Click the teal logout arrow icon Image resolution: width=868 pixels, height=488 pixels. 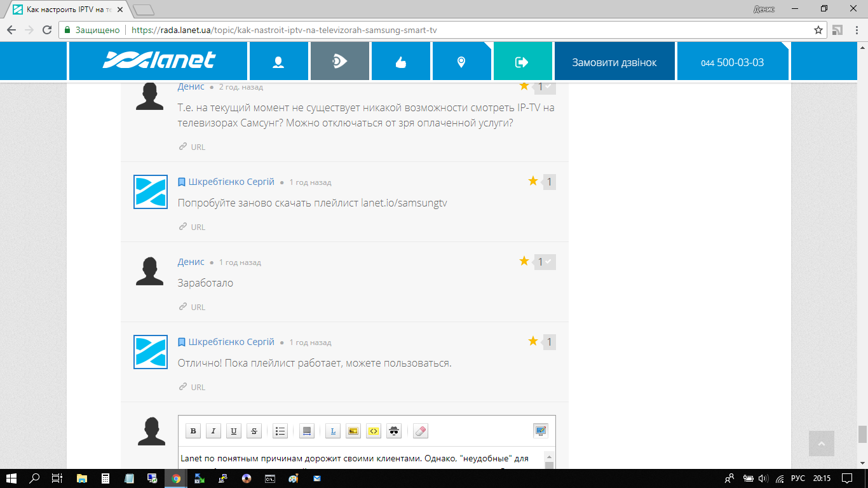pos(522,62)
